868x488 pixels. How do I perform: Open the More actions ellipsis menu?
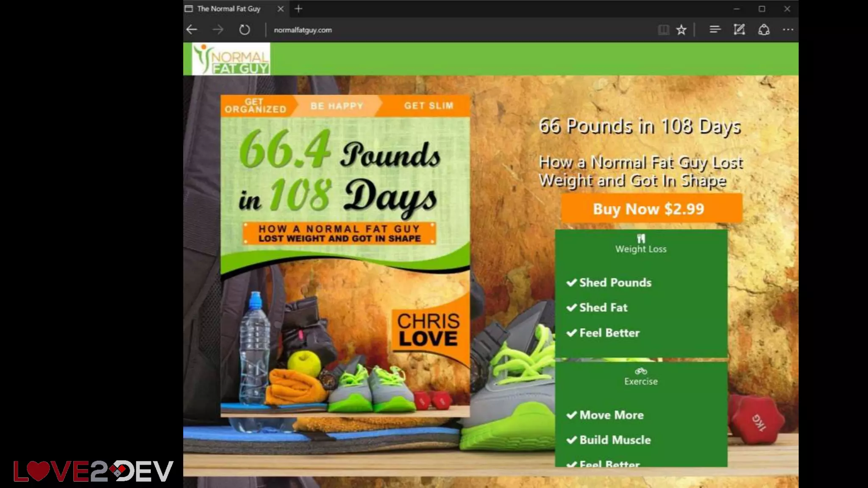788,30
